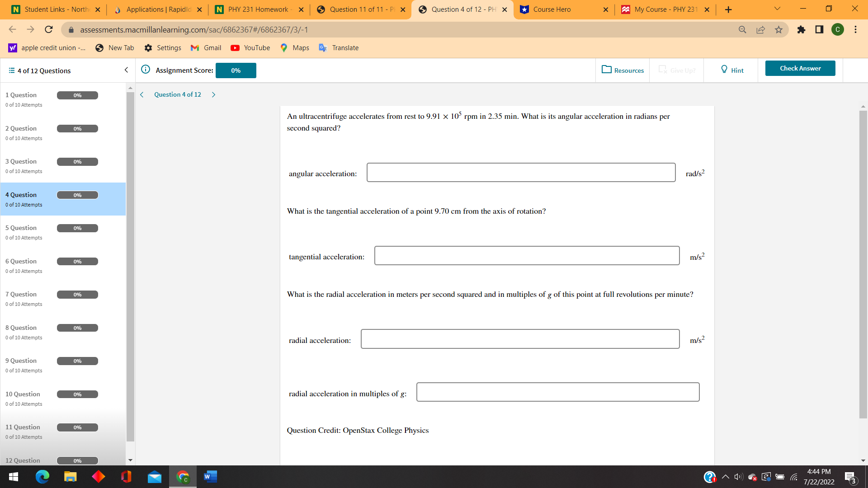Open the Resources panel
Screen dimensions: 868x488
point(623,70)
